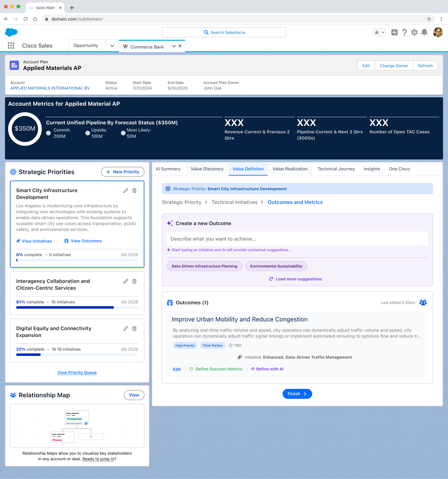Viewport: 448px width, 479px height.
Task: Delete the Digital Equity and Connectivity priority
Action: [134, 329]
